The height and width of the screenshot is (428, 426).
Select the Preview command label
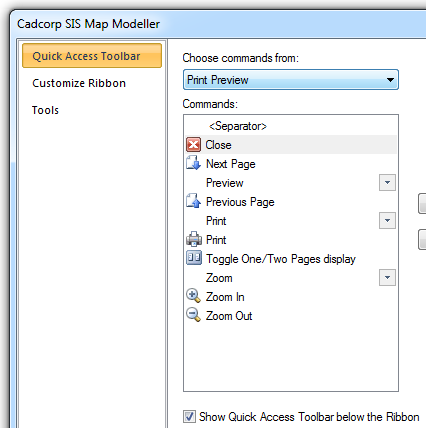tap(225, 183)
